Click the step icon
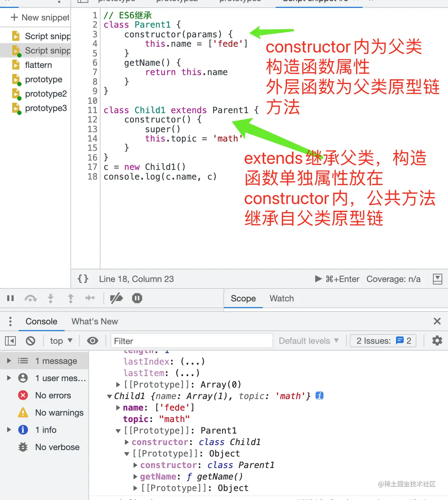This screenshot has height=500, width=448. click(x=90, y=298)
